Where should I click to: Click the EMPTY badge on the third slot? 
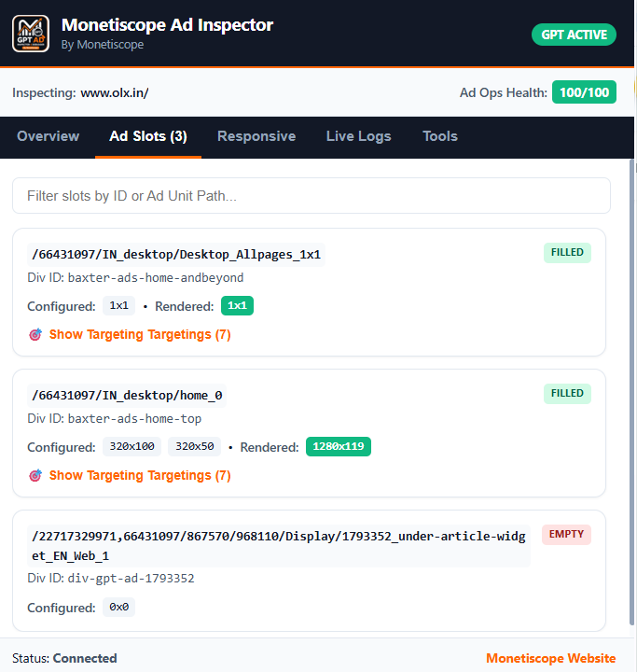point(566,535)
